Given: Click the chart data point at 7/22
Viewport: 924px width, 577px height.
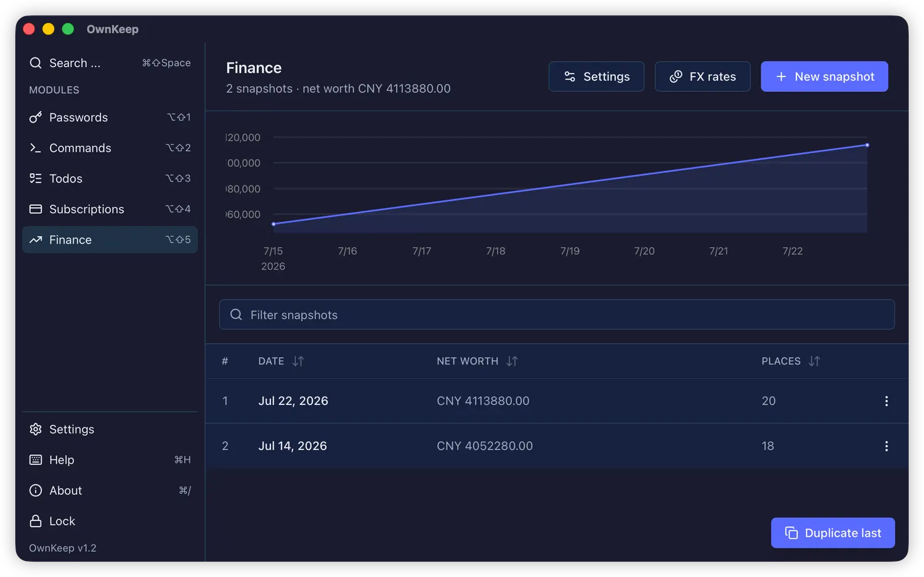Looking at the screenshot, I should coord(867,145).
